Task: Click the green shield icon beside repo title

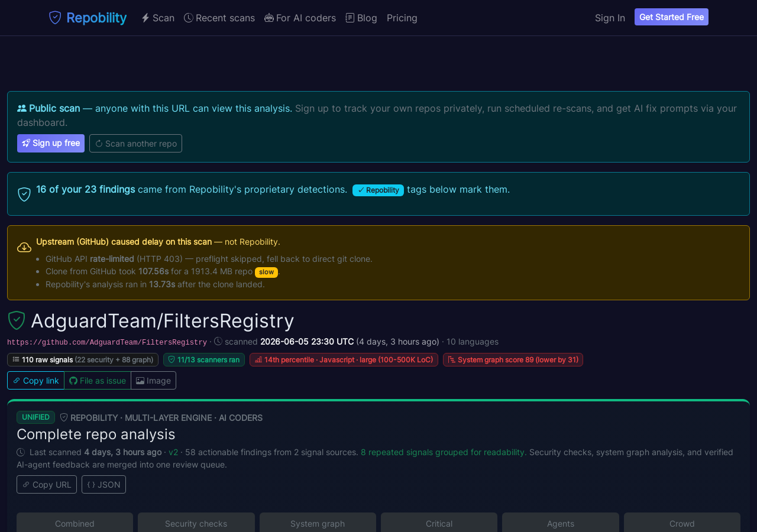Action: pos(17,320)
